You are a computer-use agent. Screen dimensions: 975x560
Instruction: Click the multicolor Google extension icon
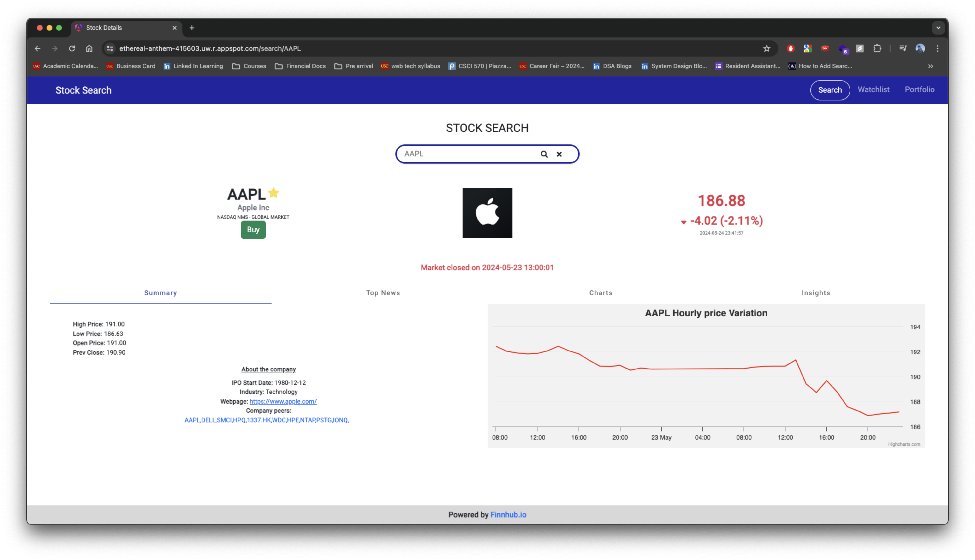click(x=807, y=48)
